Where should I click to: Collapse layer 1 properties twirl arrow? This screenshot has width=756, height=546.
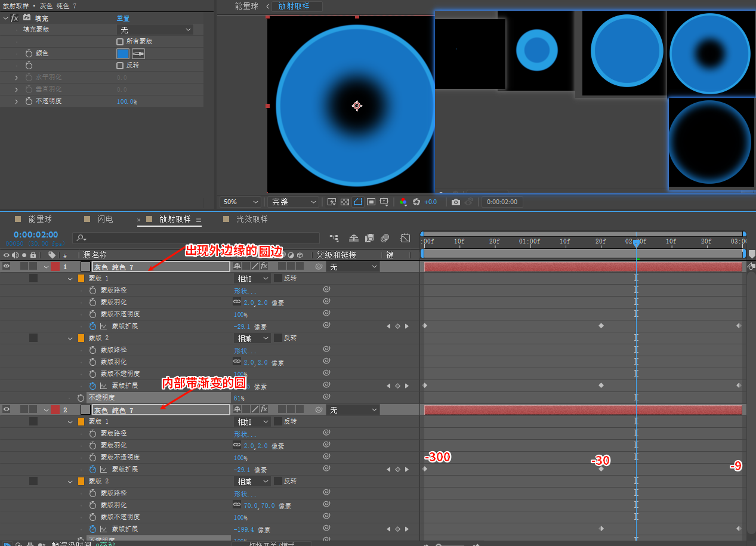click(46, 267)
